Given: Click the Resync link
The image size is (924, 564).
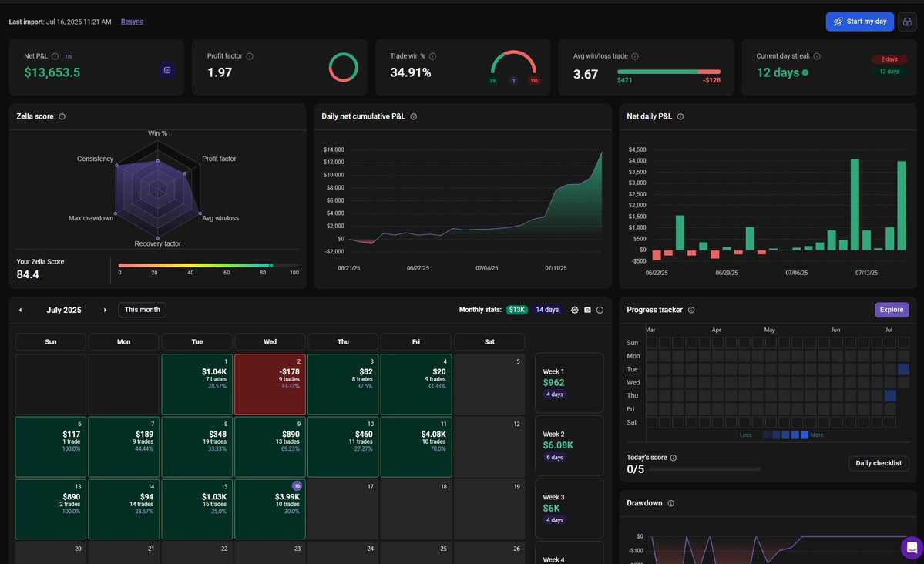Looking at the screenshot, I should [132, 22].
